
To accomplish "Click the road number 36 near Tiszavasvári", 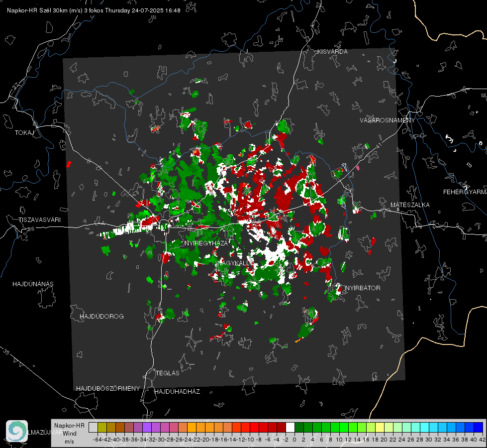I will [31, 229].
